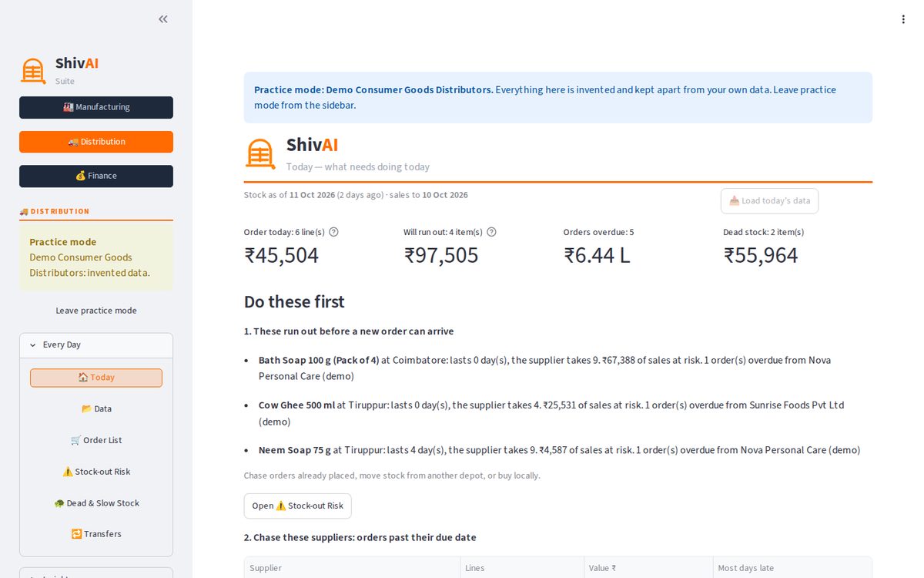Viewport: 924px width, 578px height.
Task: Open the Data page with folder icon
Action: pos(96,408)
